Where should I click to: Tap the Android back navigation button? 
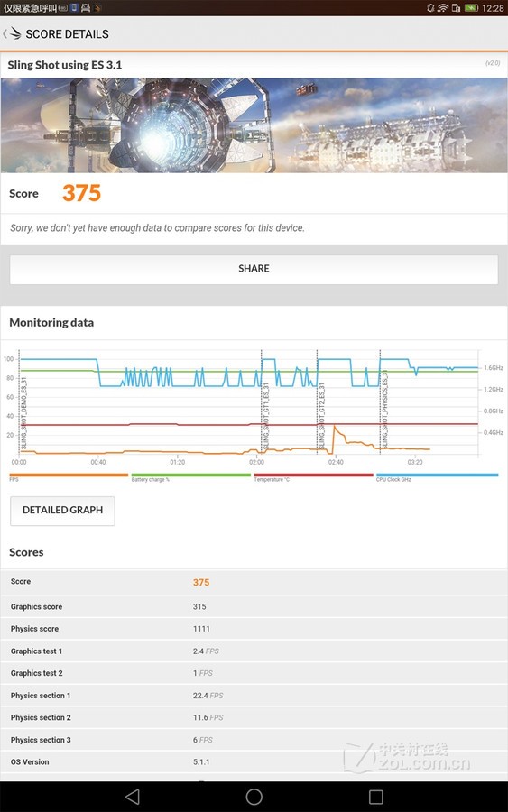[x=133, y=797]
